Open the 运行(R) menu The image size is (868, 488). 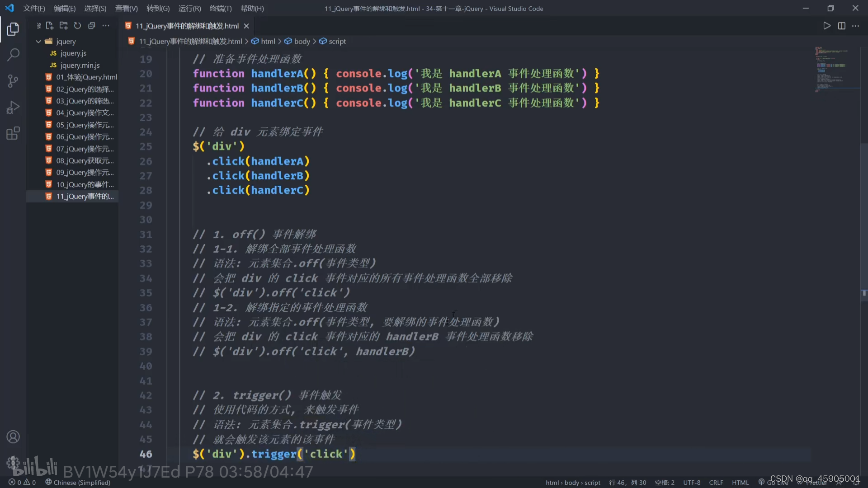[x=189, y=9]
